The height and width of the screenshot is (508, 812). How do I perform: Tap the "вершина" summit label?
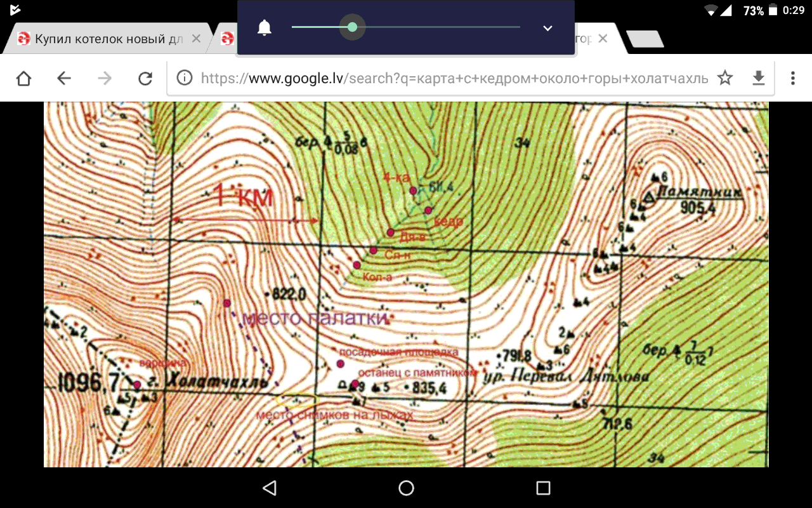pyautogui.click(x=164, y=363)
